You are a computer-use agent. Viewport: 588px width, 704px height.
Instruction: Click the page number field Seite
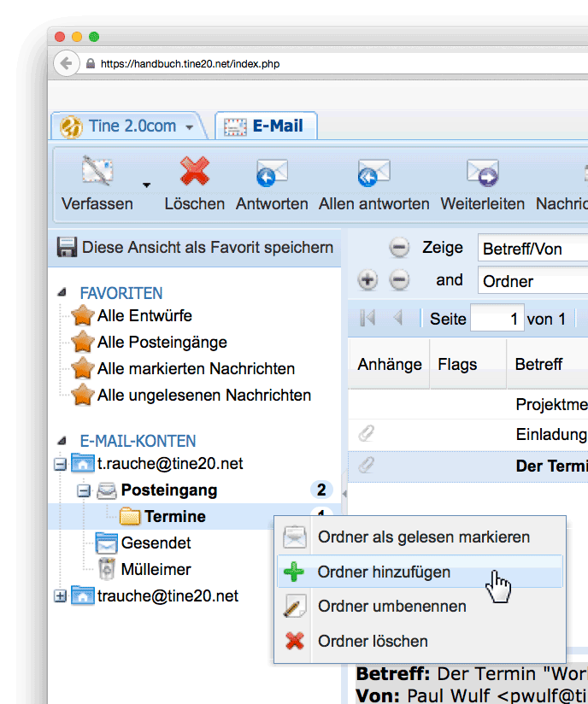coord(497,319)
